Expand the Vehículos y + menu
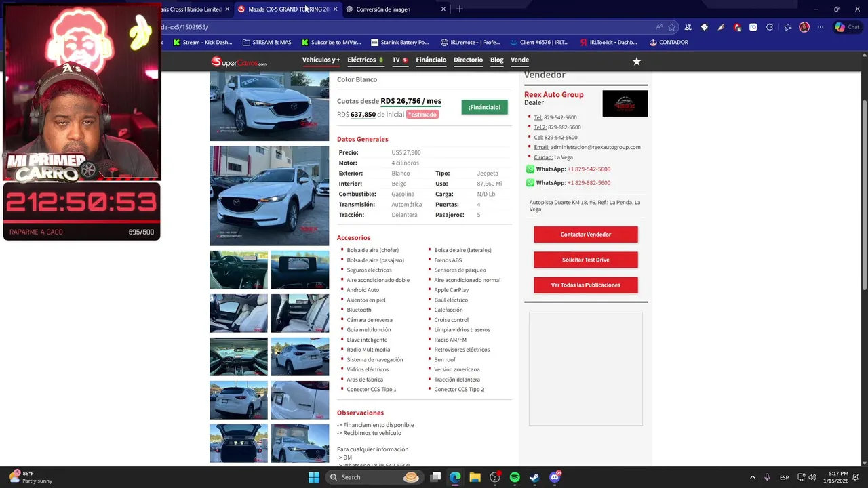 point(321,60)
